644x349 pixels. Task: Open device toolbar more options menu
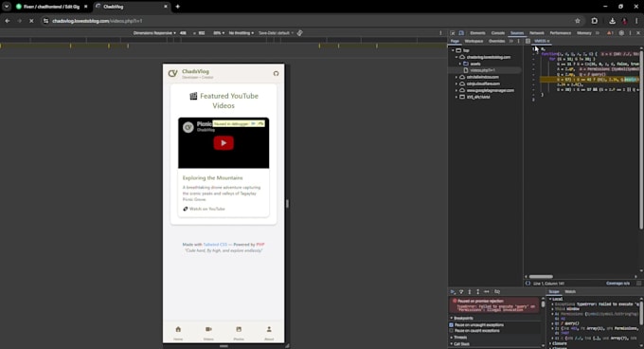440,33
